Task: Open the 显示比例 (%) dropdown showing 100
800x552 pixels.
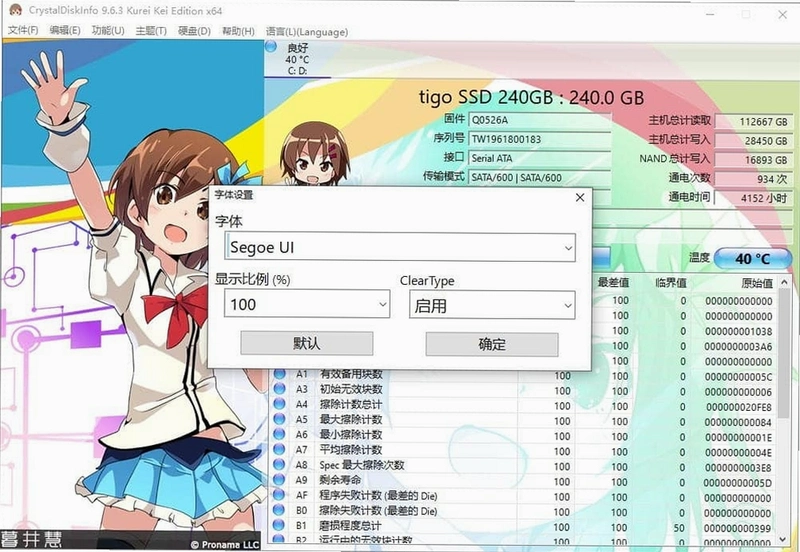Action: [307, 304]
